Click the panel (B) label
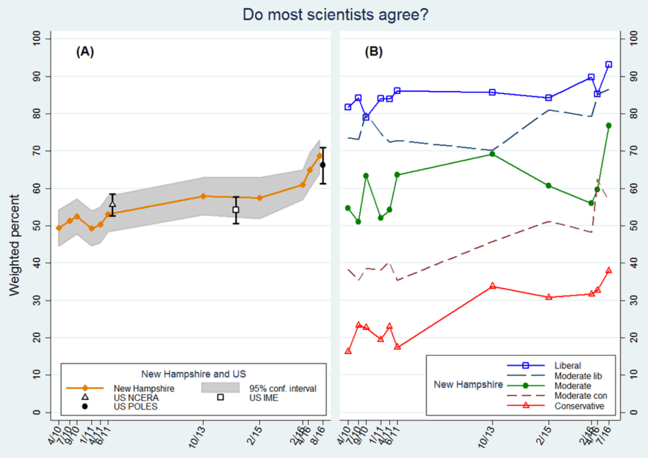 374,52
